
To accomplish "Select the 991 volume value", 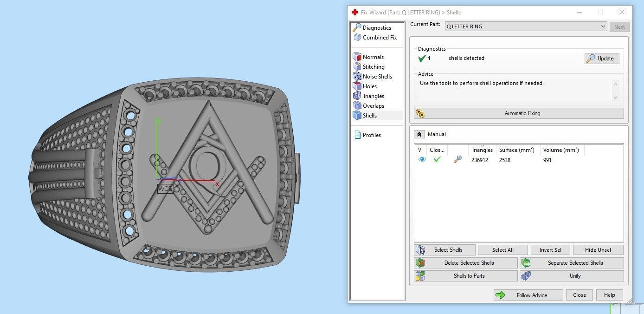I will [547, 160].
